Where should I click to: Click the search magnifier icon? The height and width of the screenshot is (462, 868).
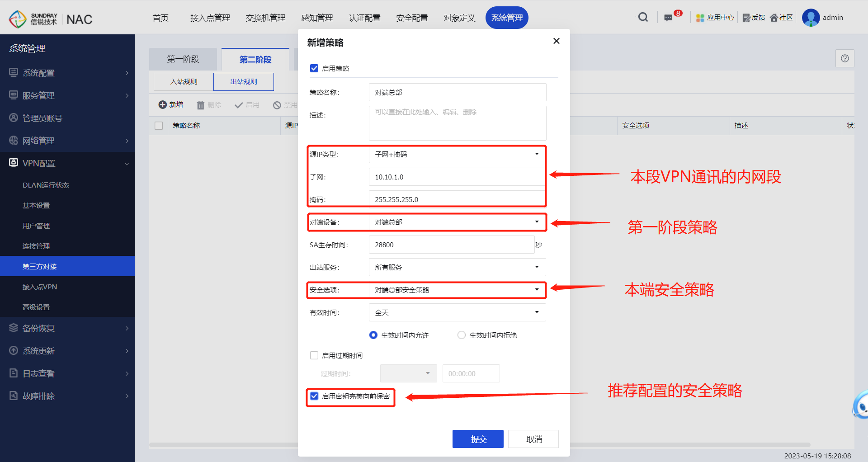click(643, 17)
